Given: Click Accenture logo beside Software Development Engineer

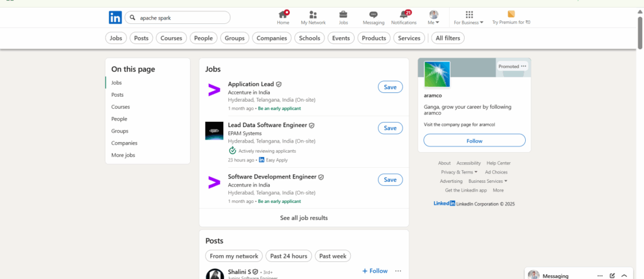Looking at the screenshot, I should (x=214, y=183).
